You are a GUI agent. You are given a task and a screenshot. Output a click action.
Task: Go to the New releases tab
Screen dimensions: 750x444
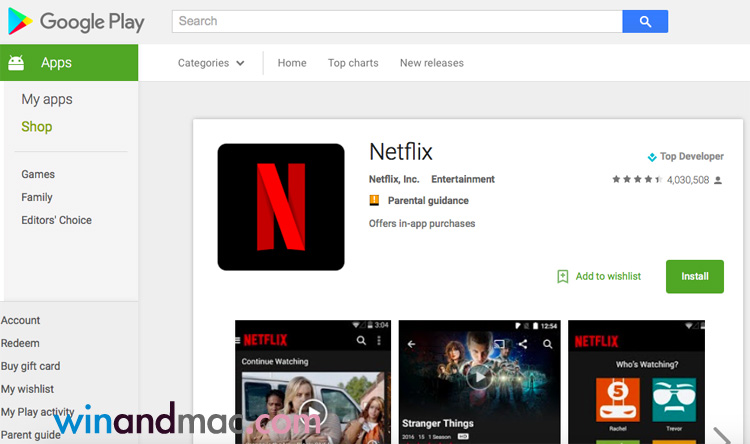click(x=431, y=63)
